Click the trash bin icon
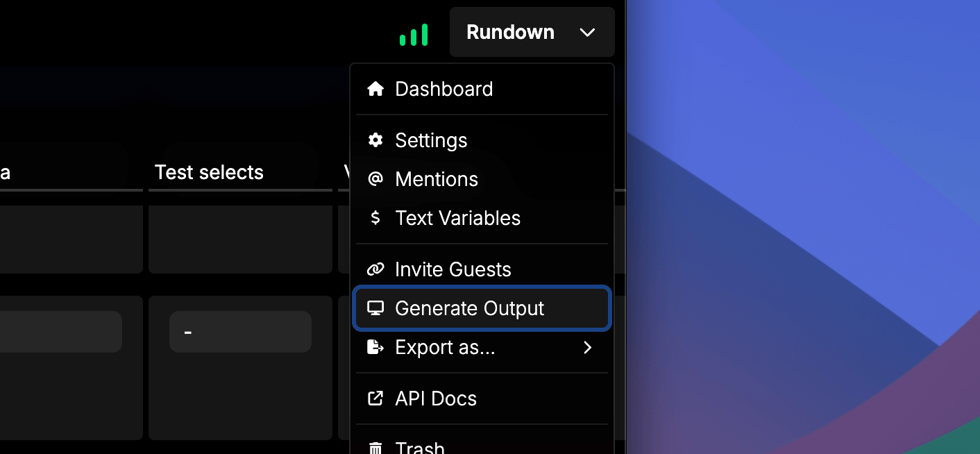This screenshot has height=454, width=980. tap(375, 448)
